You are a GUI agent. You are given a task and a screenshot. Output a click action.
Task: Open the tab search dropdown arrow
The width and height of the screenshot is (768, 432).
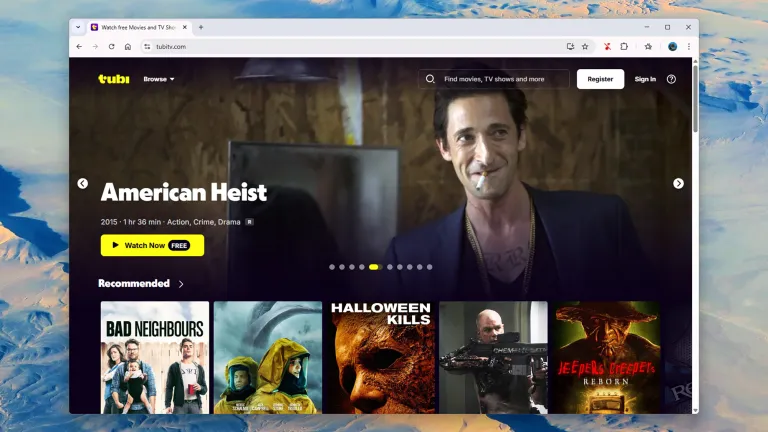pyautogui.click(x=78, y=27)
